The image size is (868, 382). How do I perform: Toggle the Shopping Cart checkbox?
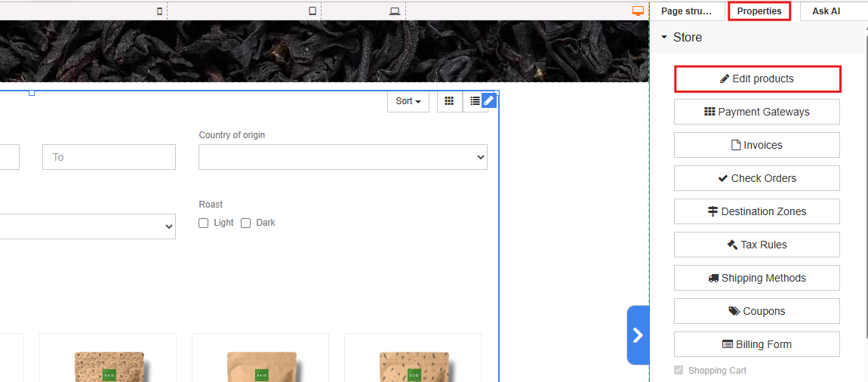coord(679,371)
